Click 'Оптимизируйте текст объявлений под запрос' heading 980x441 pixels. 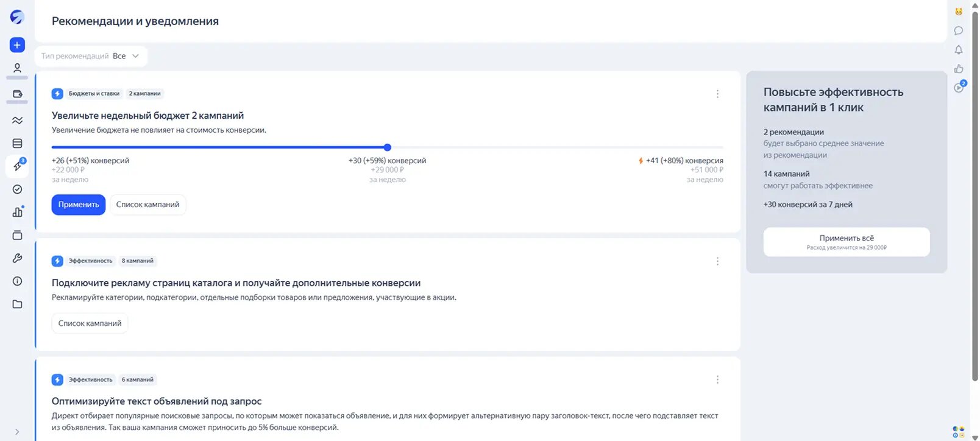[x=157, y=402]
